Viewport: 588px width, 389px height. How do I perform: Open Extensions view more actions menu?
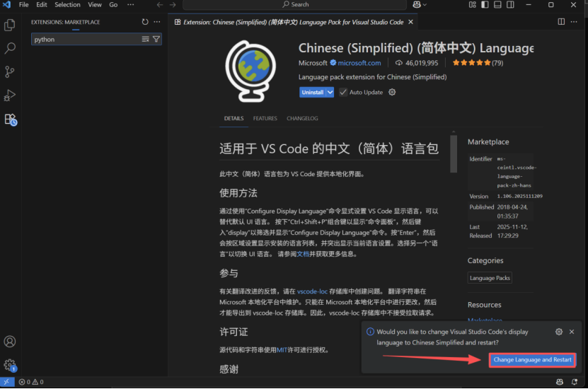[x=157, y=22]
